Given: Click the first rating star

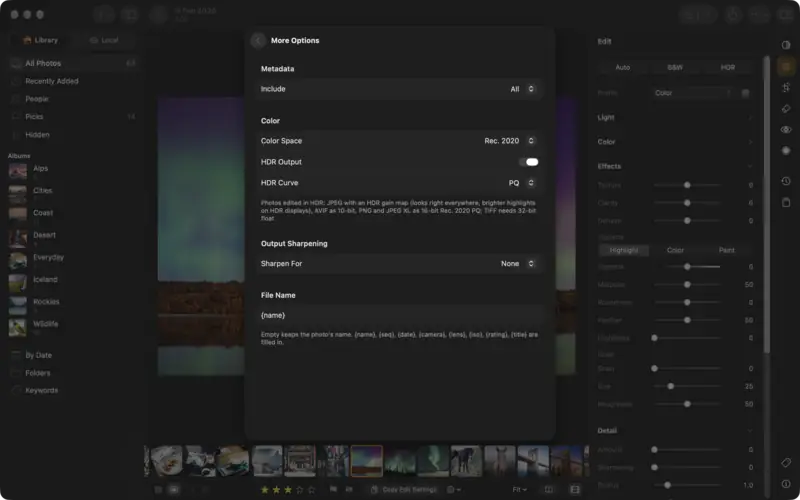Looking at the screenshot, I should tap(265, 490).
